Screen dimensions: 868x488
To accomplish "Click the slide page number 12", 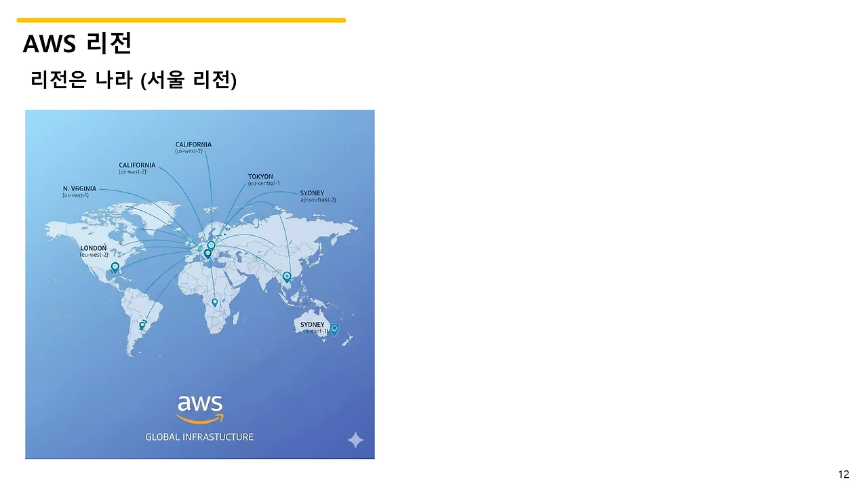I will coord(844,474).
